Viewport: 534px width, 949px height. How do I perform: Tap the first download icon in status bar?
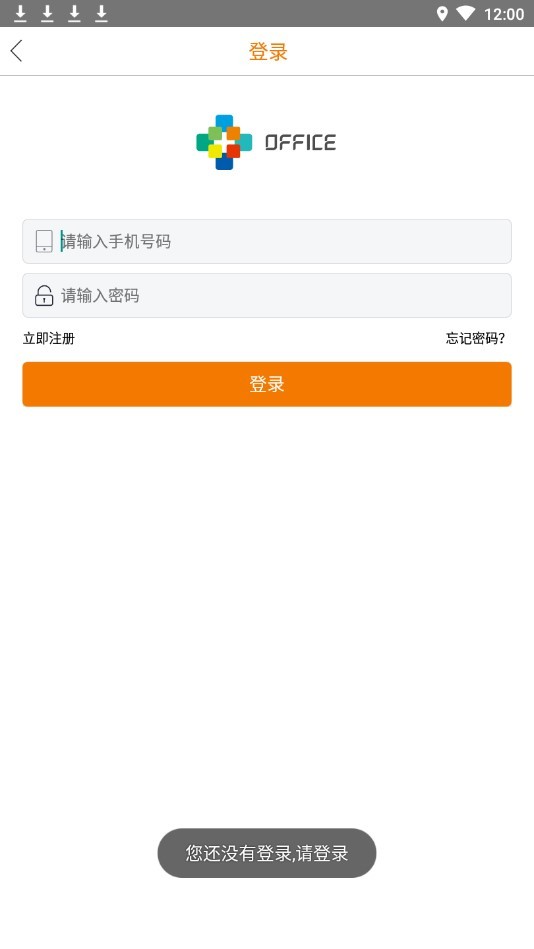click(x=20, y=13)
